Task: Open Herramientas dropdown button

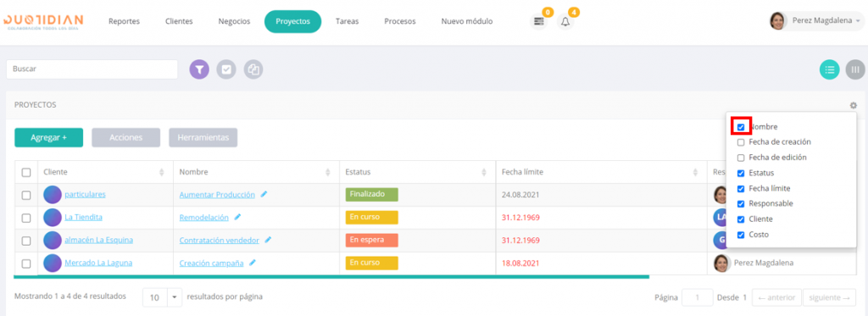Action: click(x=203, y=137)
